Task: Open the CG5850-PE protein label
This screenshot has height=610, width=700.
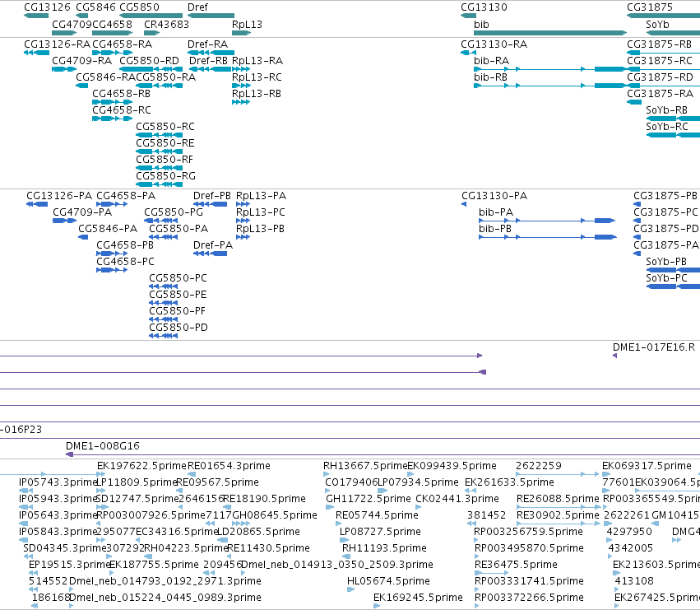Action: 178,295
